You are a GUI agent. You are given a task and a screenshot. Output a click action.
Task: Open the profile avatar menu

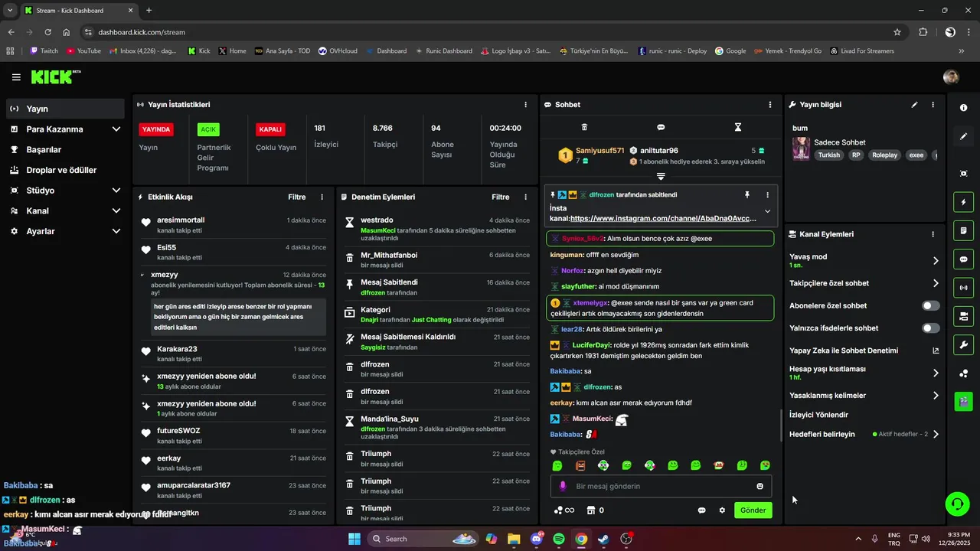[951, 77]
